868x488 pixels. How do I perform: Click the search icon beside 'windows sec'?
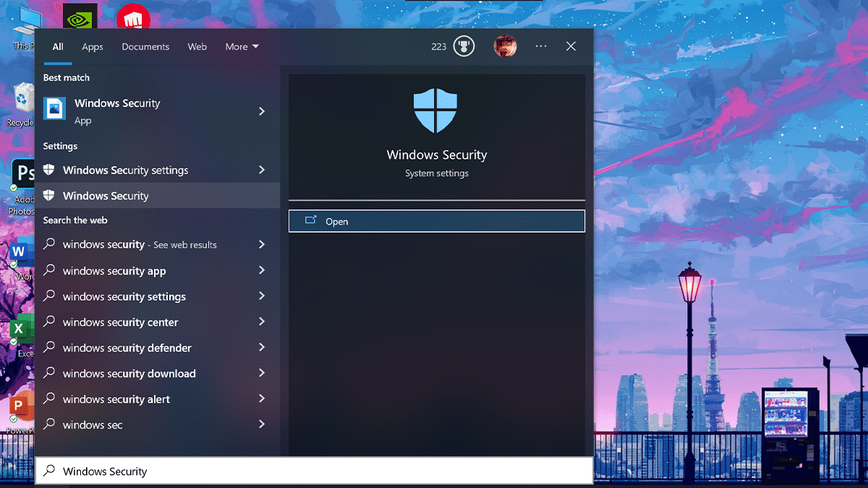coord(49,424)
